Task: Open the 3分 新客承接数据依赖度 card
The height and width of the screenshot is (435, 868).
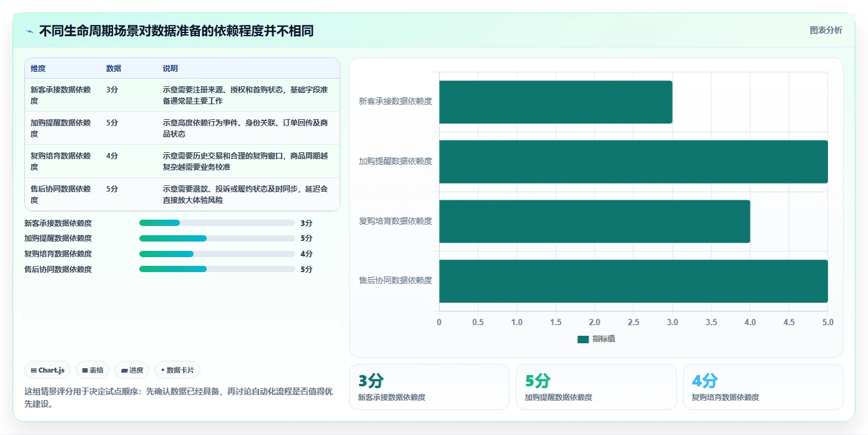Action: [429, 387]
